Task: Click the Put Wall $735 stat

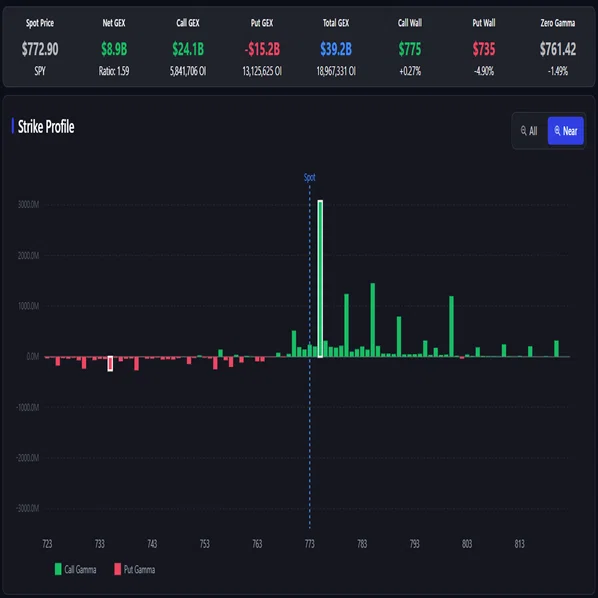Action: [x=484, y=47]
